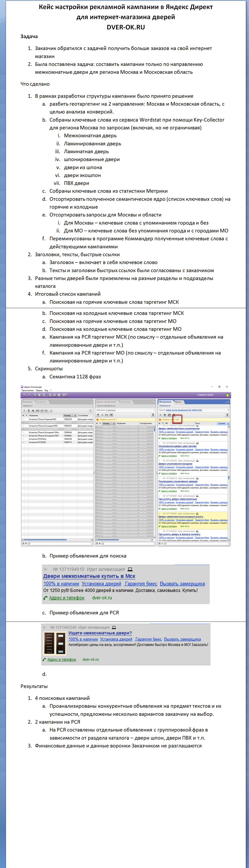Click download icon in ad groups toolbar

pos(98,415)
